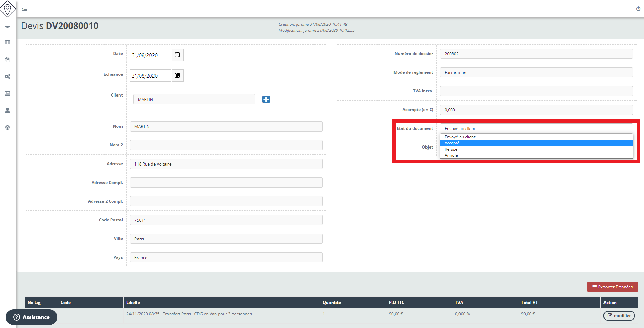Click into the Adresse input field

[226, 164]
